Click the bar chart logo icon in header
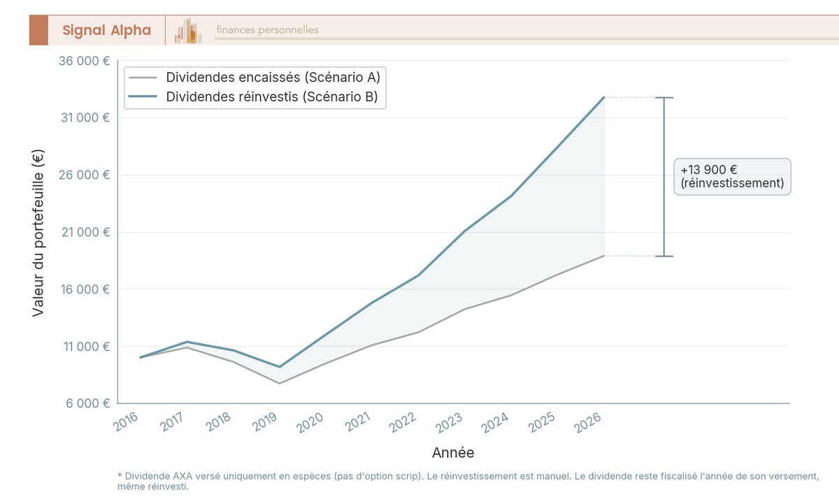This screenshot has height=504, width=839. coord(188,31)
